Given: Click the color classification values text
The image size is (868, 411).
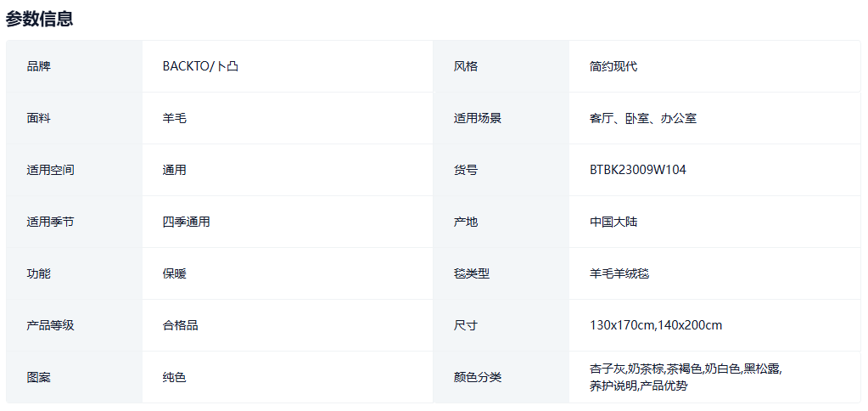Looking at the screenshot, I should [686, 377].
